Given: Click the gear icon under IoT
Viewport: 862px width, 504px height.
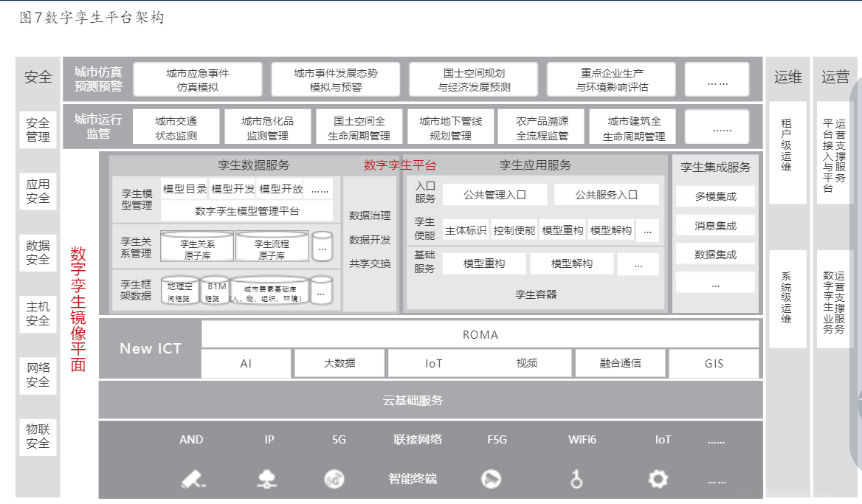Looking at the screenshot, I should pos(658,479).
